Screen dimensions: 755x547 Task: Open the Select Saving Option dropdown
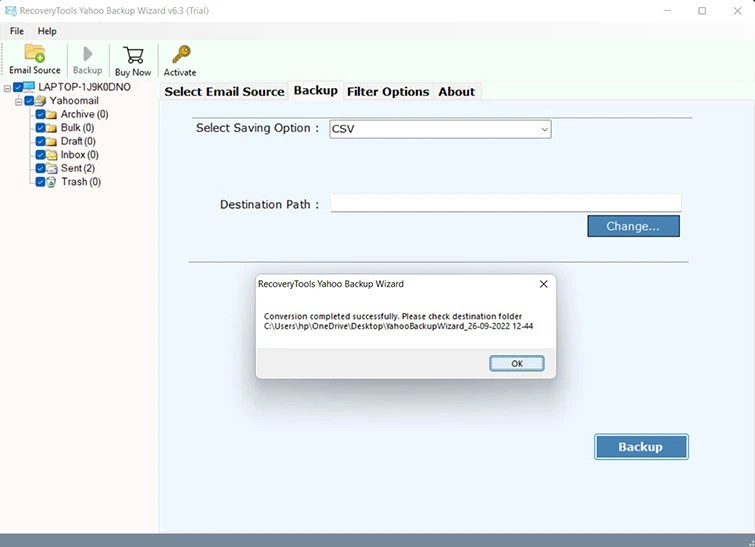[x=440, y=129]
